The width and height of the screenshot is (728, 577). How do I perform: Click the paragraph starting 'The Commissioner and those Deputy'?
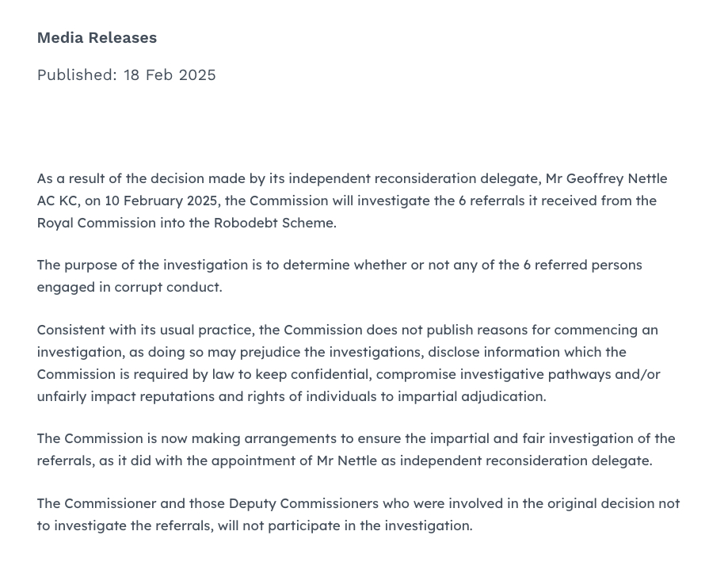click(x=358, y=504)
